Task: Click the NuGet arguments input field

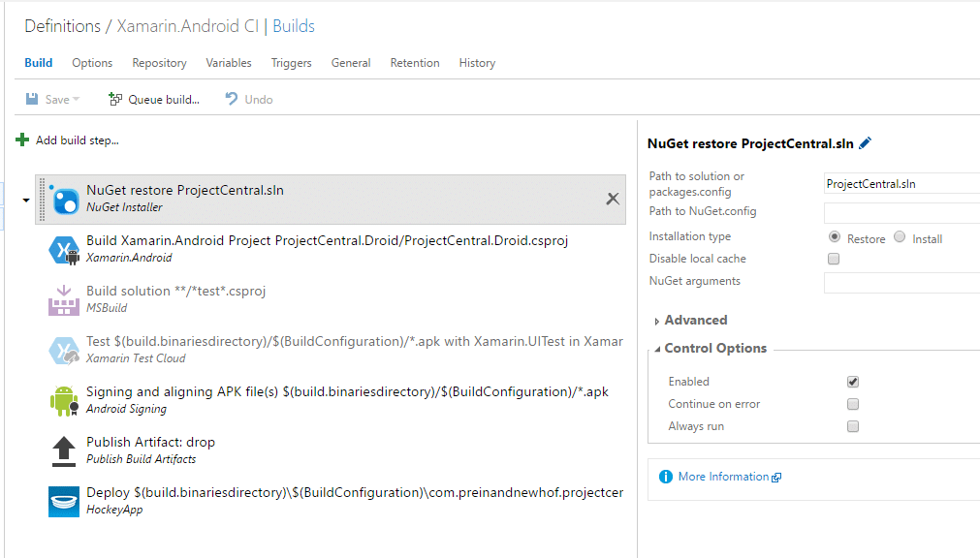Action: 901,283
